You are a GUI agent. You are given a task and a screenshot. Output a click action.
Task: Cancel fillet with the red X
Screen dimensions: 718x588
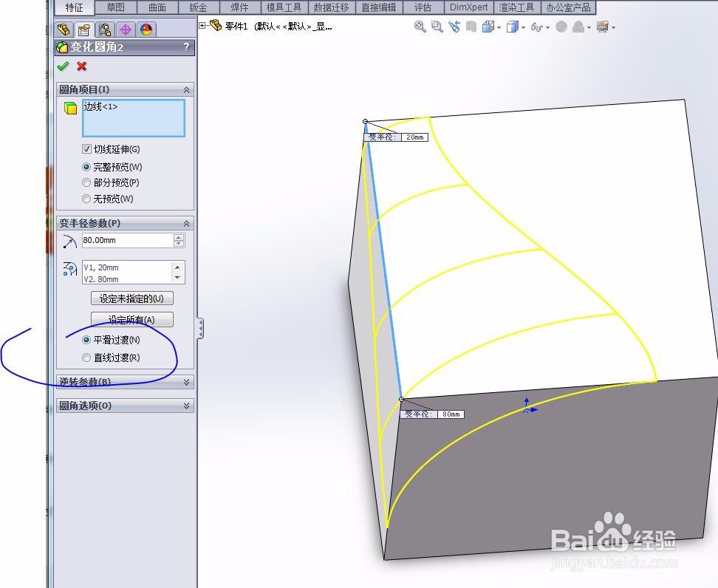81,66
